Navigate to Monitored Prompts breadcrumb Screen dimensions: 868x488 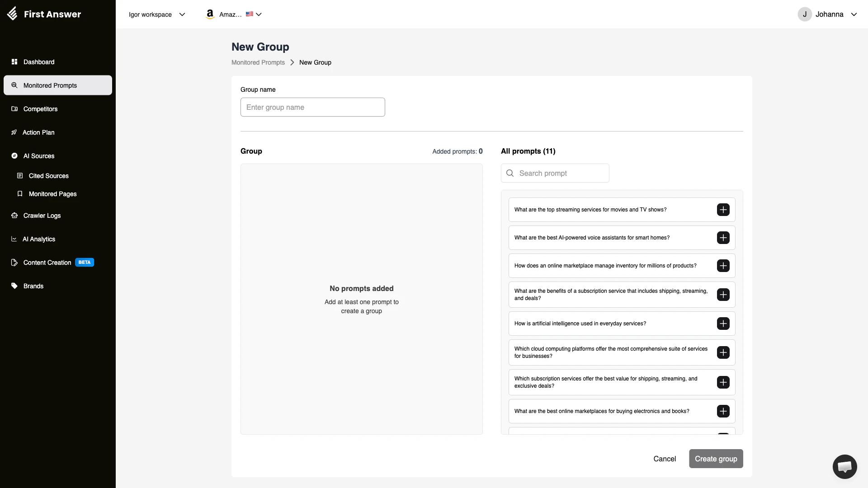click(258, 62)
